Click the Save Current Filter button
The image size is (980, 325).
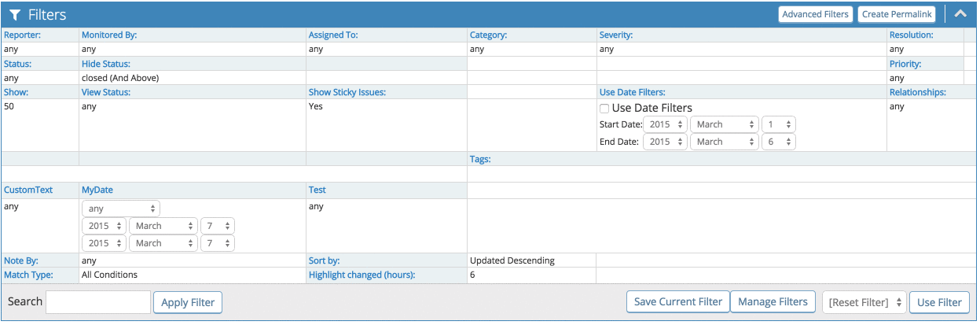tap(677, 301)
